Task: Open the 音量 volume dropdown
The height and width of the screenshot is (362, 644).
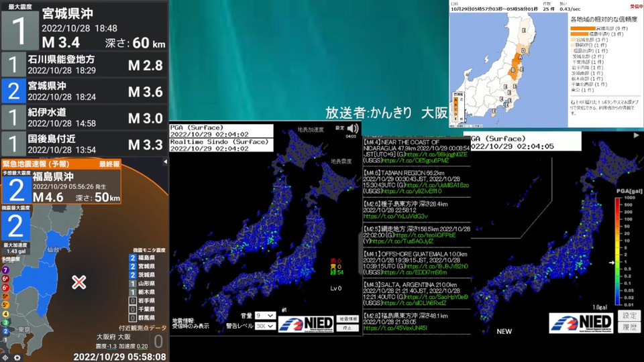Action: pyautogui.click(x=265, y=315)
